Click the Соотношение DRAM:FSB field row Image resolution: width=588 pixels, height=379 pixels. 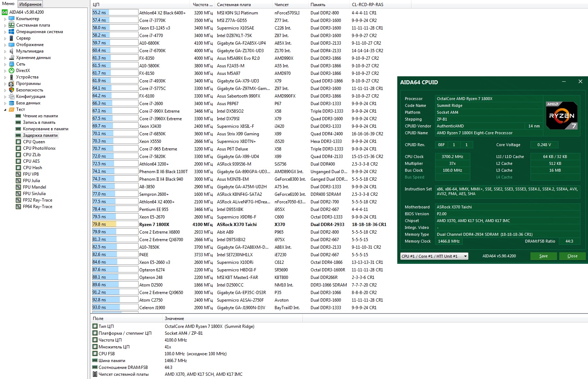[132, 367]
